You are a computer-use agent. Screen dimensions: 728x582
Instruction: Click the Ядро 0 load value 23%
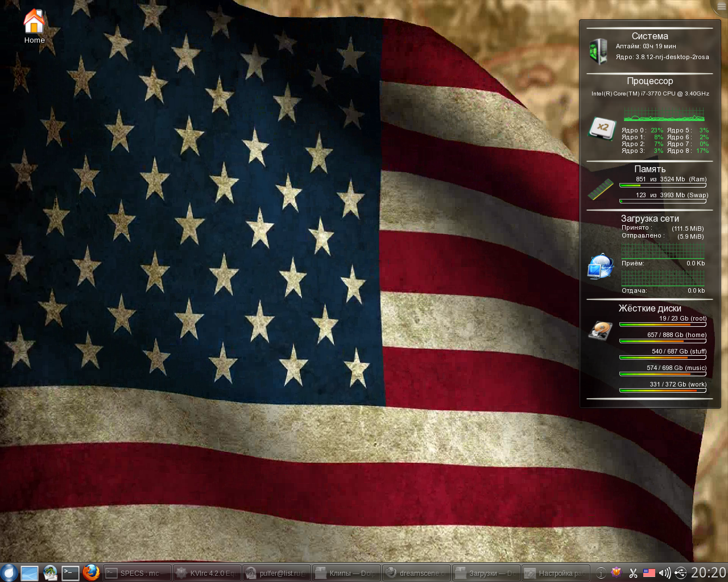657,130
